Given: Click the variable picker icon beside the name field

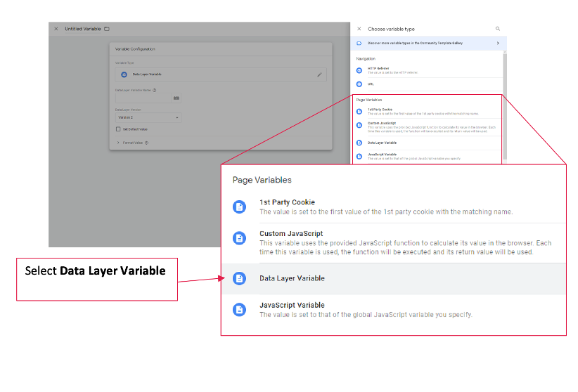Looking at the screenshot, I should (176, 98).
